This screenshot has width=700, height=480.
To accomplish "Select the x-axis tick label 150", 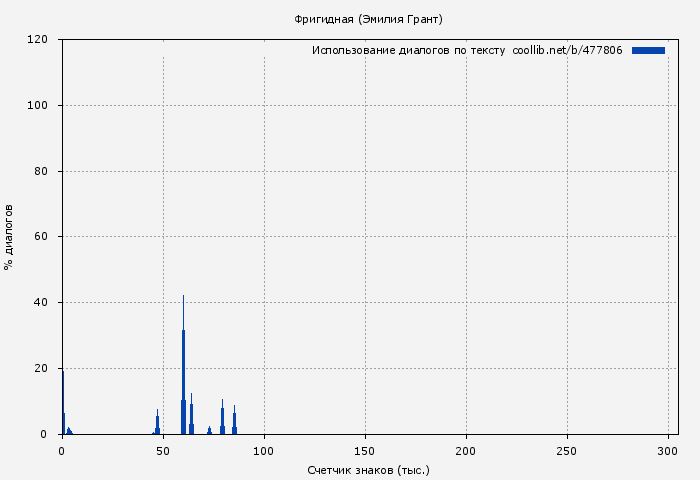I will pos(365,451).
